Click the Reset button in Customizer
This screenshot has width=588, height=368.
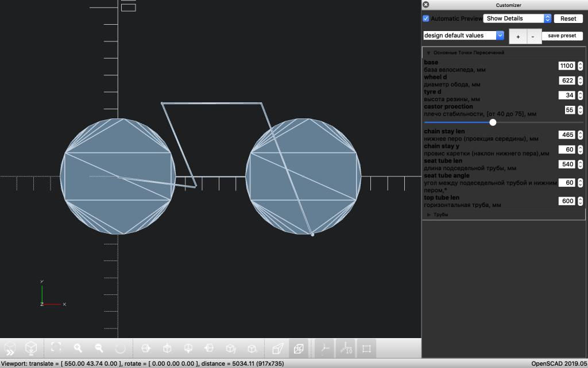pyautogui.click(x=568, y=18)
